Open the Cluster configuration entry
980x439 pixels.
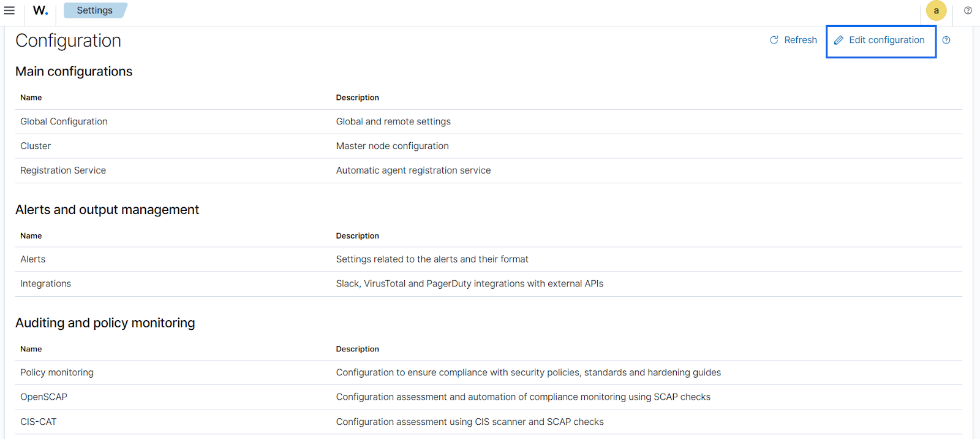pos(36,146)
